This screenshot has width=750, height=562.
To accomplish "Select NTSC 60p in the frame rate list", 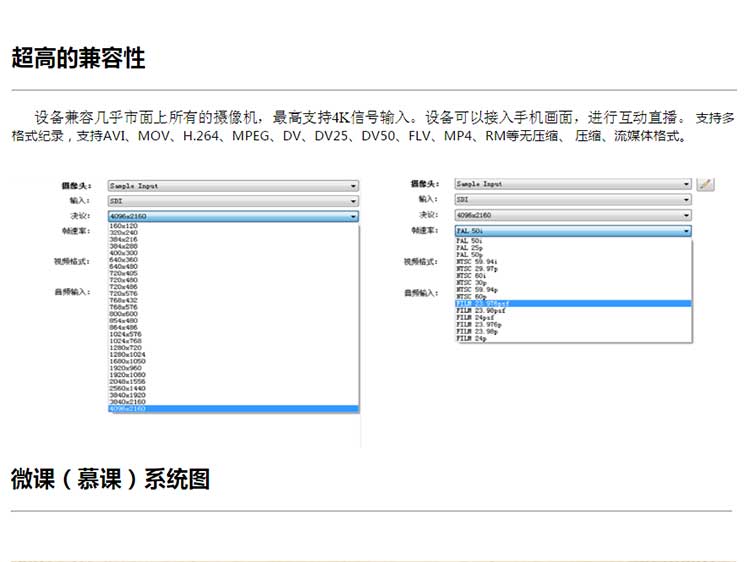I will tap(470, 296).
